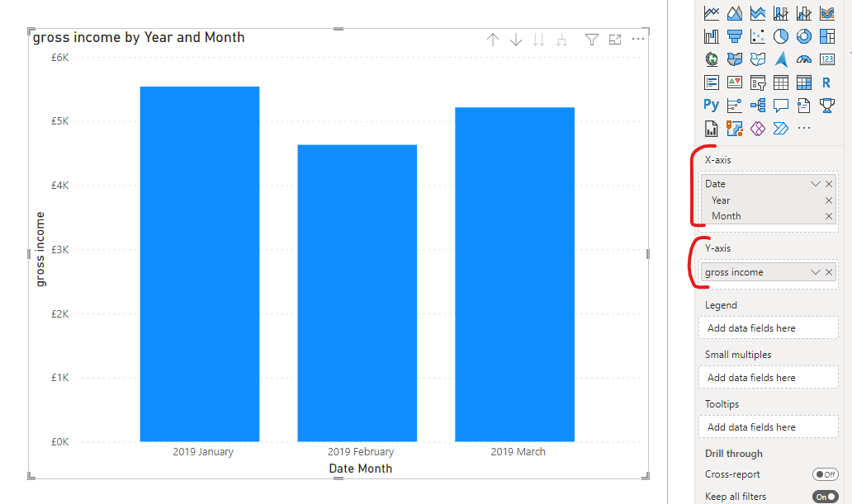The height and width of the screenshot is (504, 852).
Task: Open filters on this visual
Action: click(x=592, y=40)
